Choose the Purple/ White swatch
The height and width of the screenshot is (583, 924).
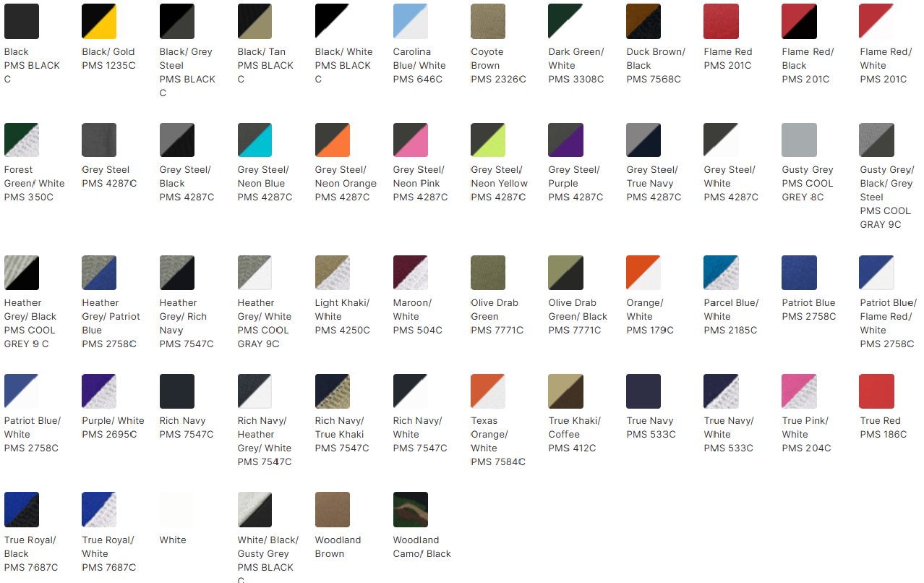coord(98,391)
